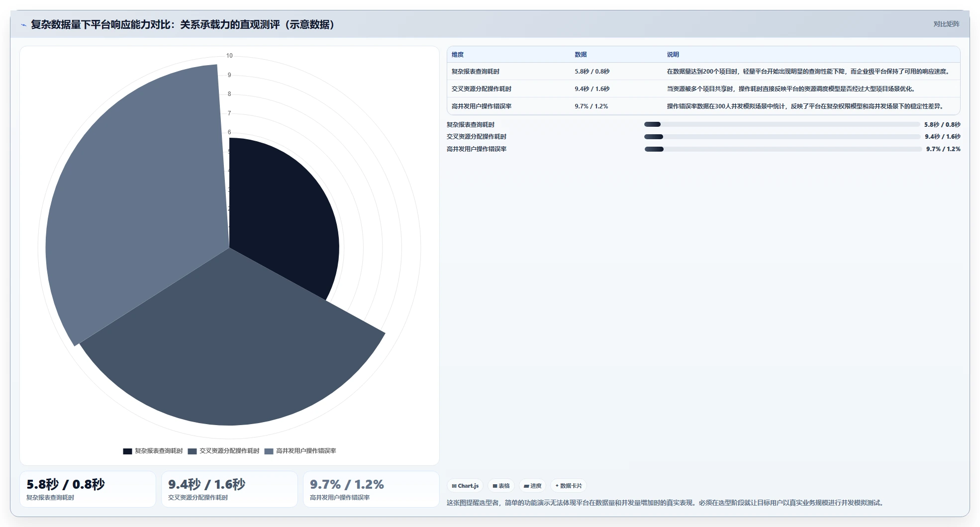This screenshot has width=980, height=527.
Task: Click the 数据 column header
Action: (x=581, y=55)
